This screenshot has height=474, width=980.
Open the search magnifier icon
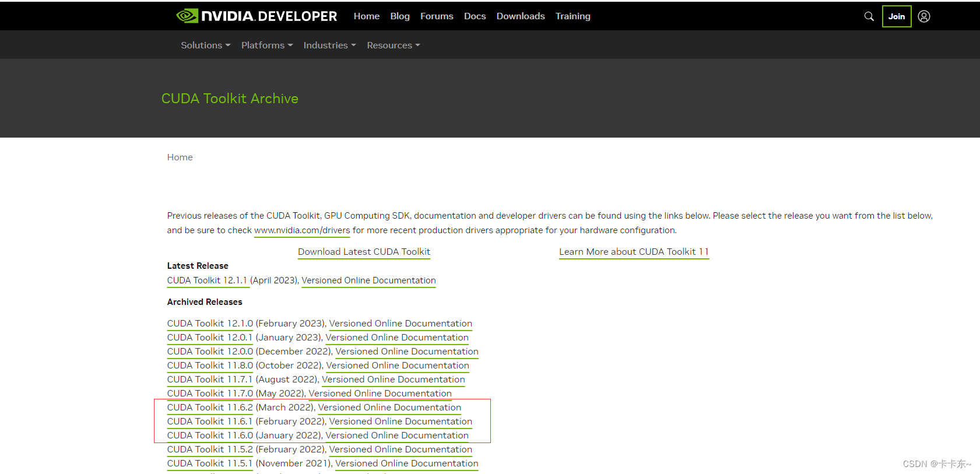[x=869, y=16]
